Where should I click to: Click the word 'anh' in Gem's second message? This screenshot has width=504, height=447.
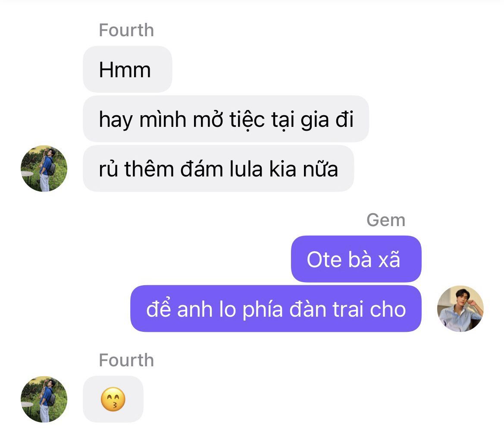coord(194,309)
